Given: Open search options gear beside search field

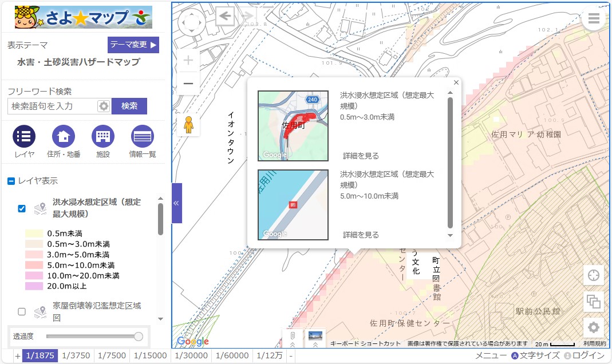Looking at the screenshot, I should click(104, 106).
